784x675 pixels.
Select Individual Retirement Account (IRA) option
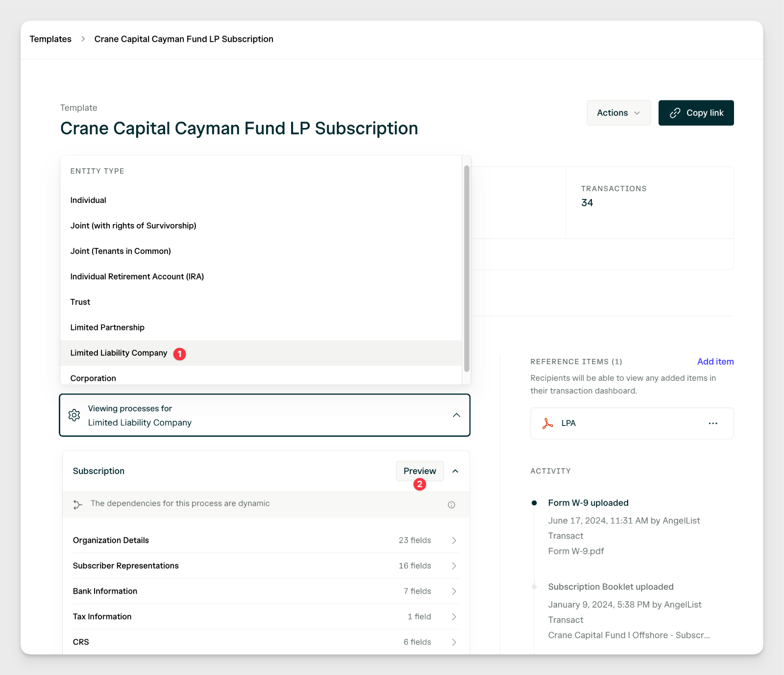[x=261, y=276]
